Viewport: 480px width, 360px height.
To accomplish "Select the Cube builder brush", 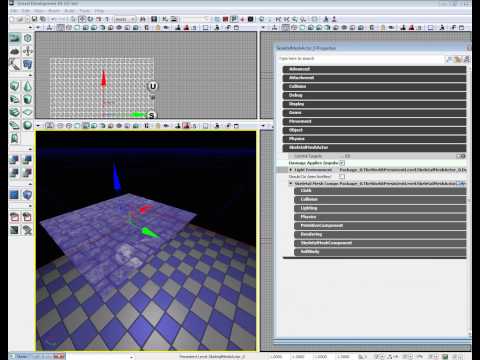I will click(x=15, y=86).
